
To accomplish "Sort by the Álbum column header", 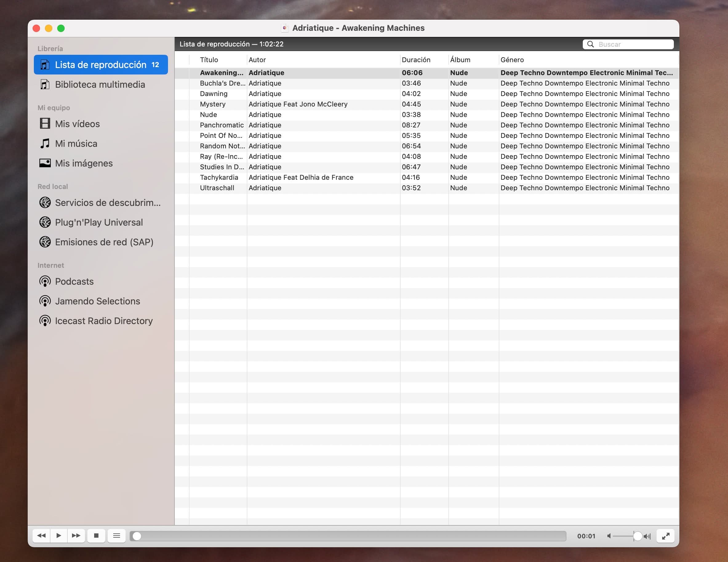I will tap(473, 60).
